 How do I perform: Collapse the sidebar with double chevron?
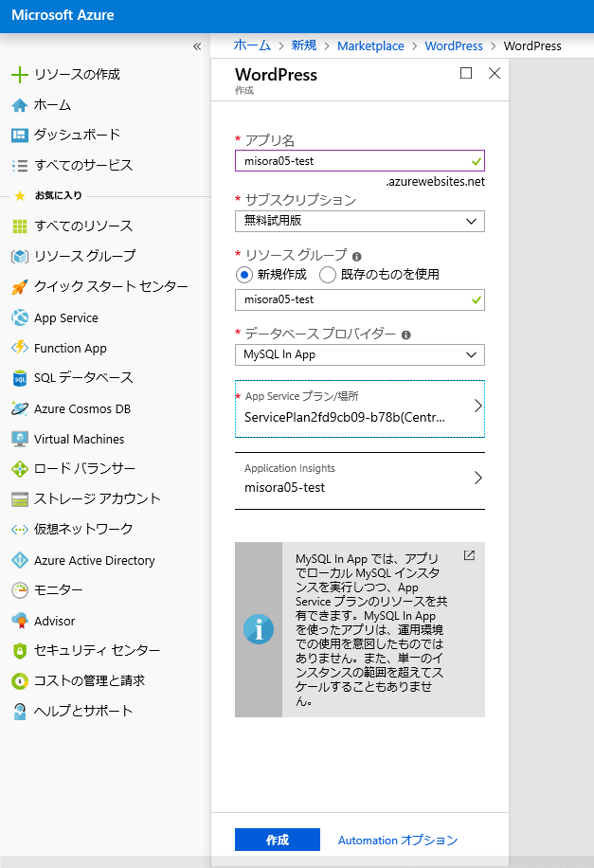tap(196, 46)
